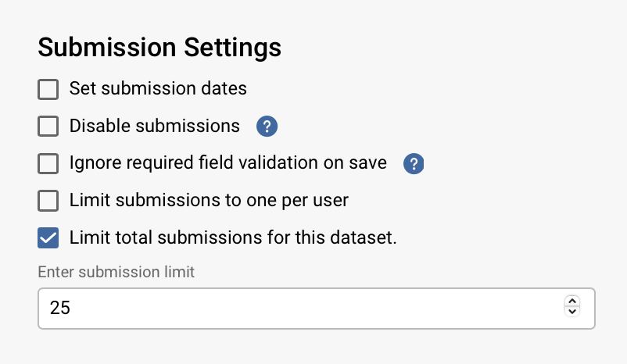
Task: Click "Ignore required field validation on save" label
Action: click(x=228, y=163)
